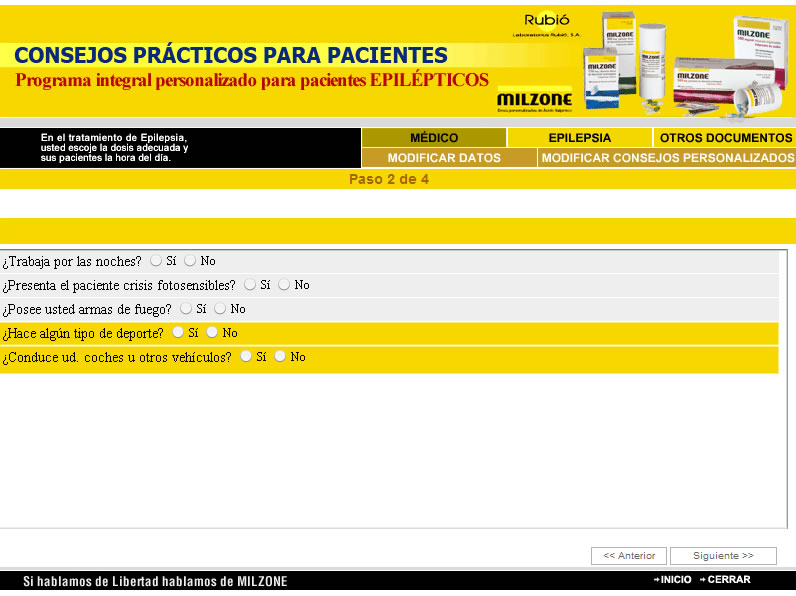Open MODIFICAR CONSEJOS PERSONALIZADOS

(667, 158)
